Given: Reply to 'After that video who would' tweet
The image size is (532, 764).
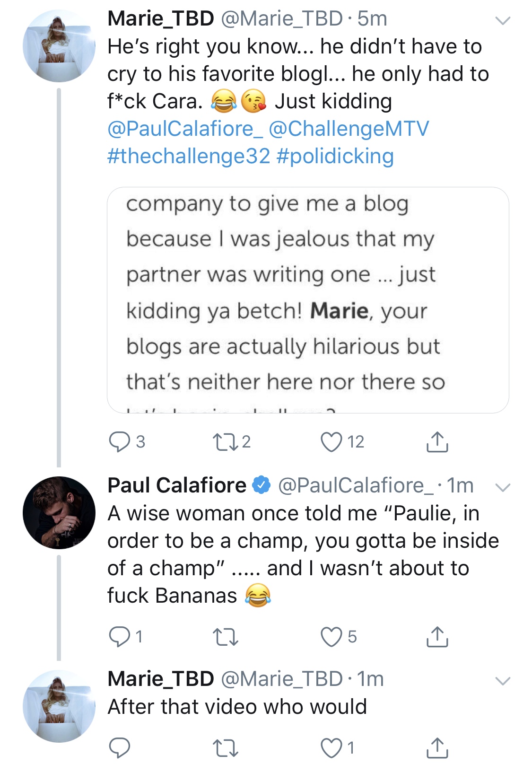Looking at the screenshot, I should click(120, 748).
